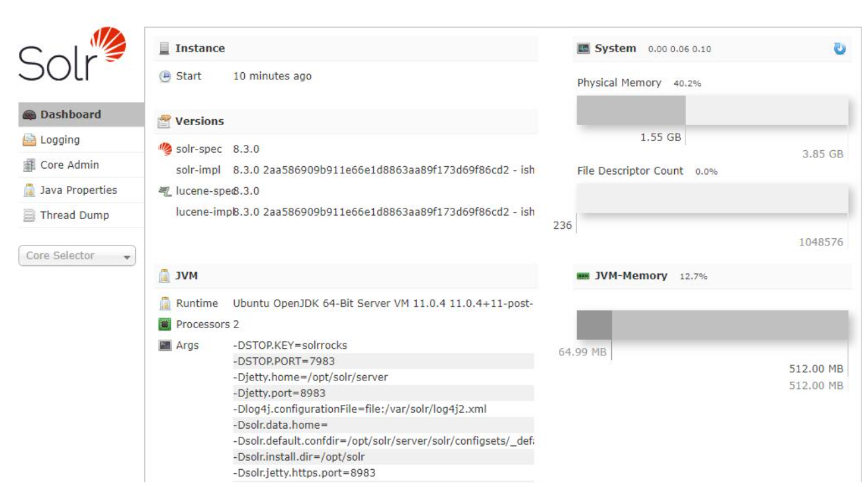This screenshot has height=487, width=868.
Task: Select Thread Dump in the sidebar
Action: point(74,216)
